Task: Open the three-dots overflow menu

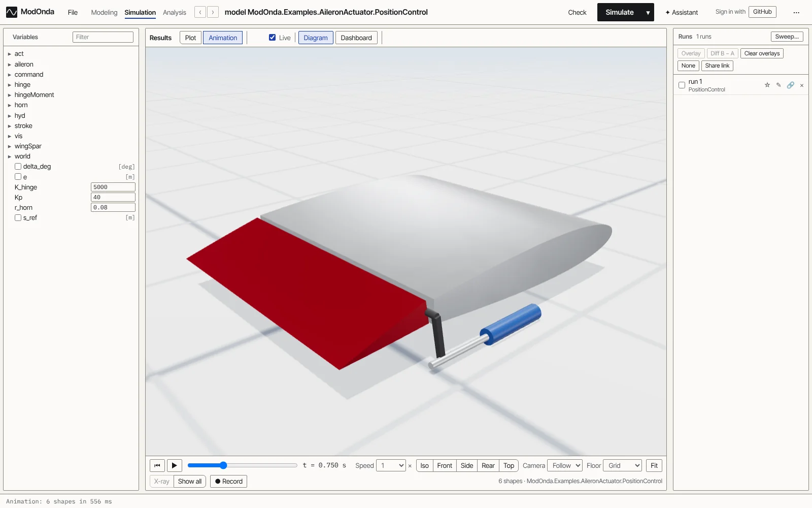Action: 796,12
